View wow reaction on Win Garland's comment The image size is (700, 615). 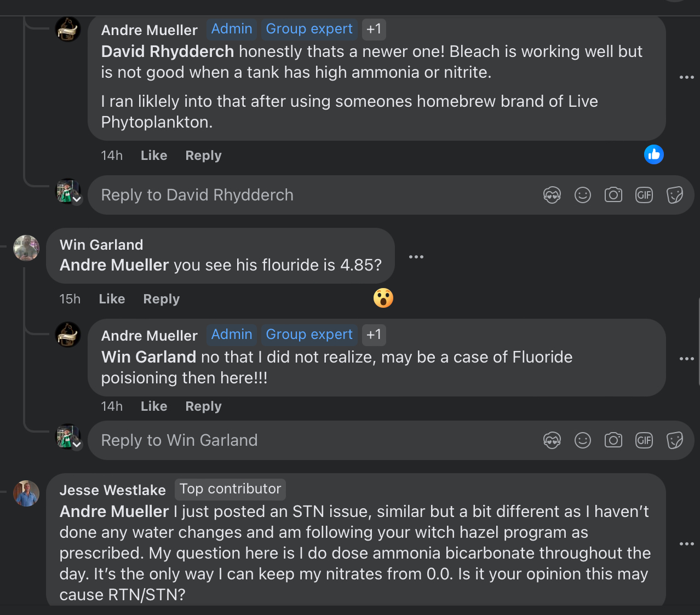pos(383,298)
